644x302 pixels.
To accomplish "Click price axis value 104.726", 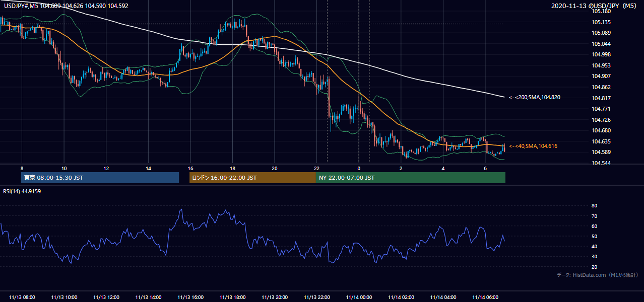I will 601,120.
